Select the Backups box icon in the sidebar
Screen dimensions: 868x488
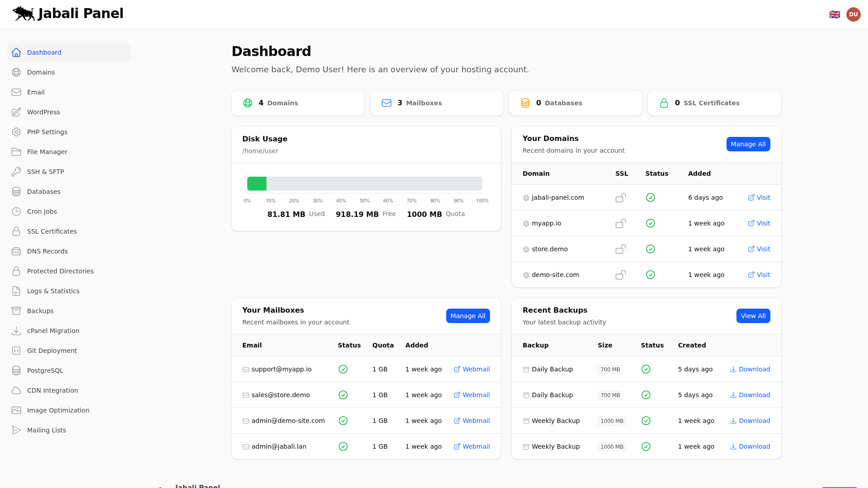[x=16, y=311]
